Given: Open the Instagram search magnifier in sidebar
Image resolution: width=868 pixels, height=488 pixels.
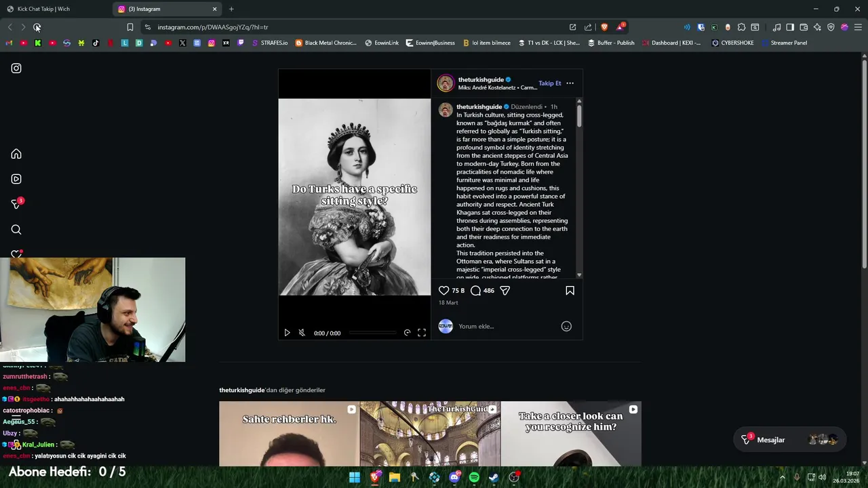Looking at the screenshot, I should point(16,230).
